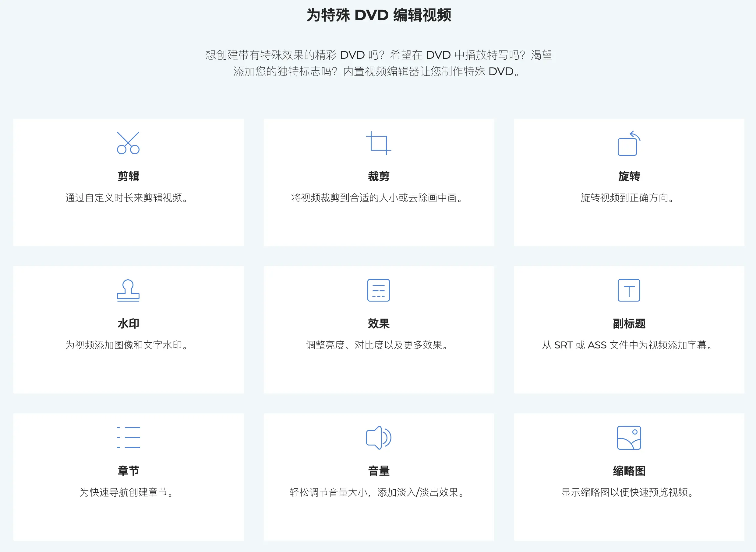Click the stamp watermark icon
The image size is (756, 552).
coord(128,290)
